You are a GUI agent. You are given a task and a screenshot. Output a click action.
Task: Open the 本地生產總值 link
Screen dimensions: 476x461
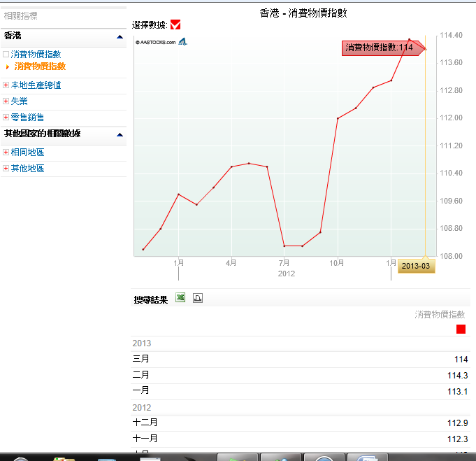click(x=36, y=85)
